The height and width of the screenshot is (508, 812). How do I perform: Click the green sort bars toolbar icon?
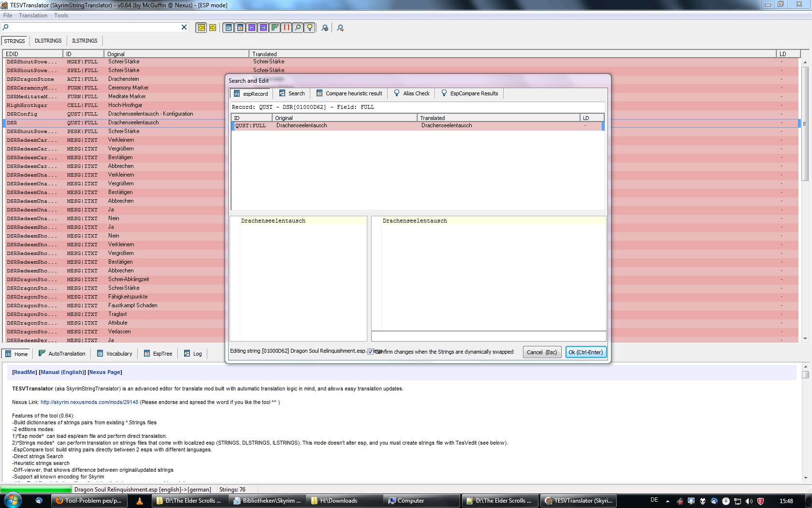(x=275, y=28)
